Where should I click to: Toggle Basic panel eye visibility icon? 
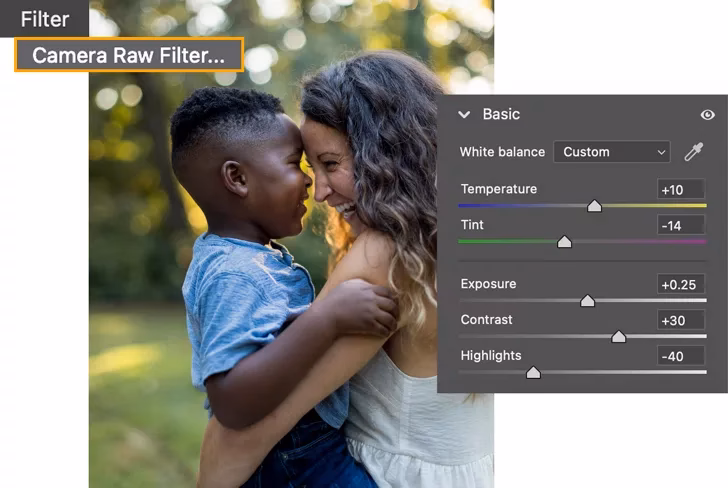pos(707,115)
